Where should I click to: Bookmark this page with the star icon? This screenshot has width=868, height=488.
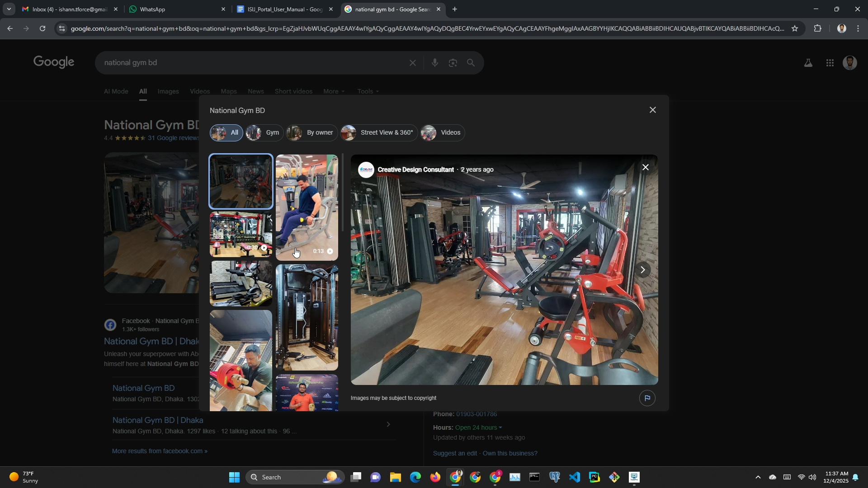[795, 28]
